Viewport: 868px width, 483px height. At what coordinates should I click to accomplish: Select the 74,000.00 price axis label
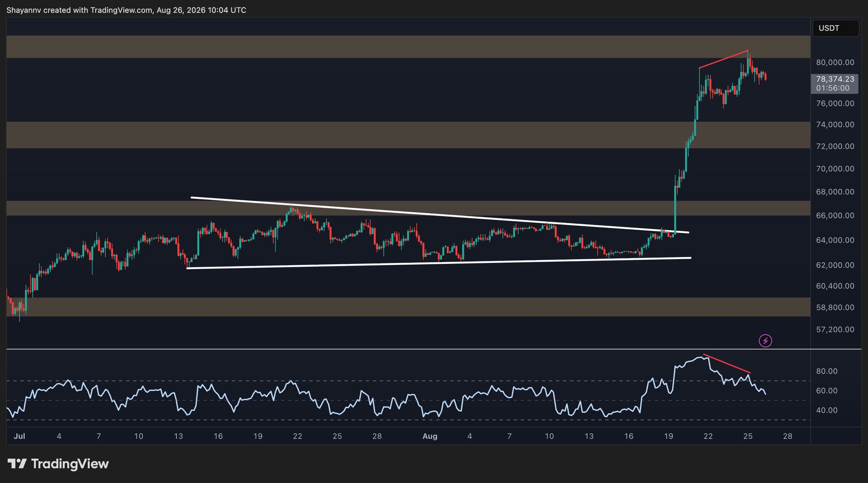pyautogui.click(x=835, y=124)
